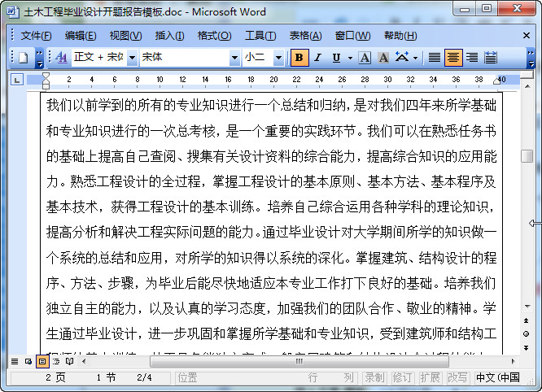Screen dimensions: 542x392
Task: Open the Style combo box dropdown
Action: (x=132, y=57)
